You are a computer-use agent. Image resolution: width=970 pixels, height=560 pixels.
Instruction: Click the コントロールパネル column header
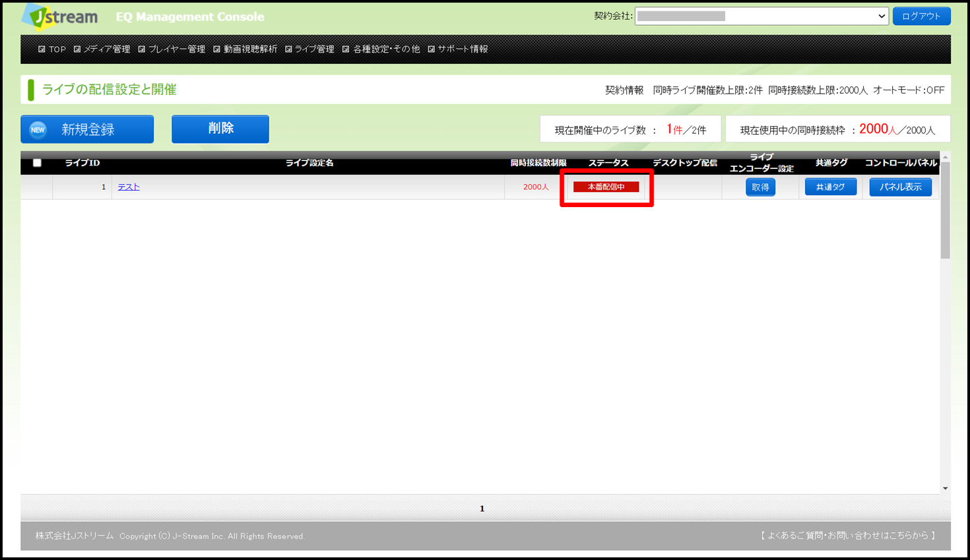tap(901, 163)
